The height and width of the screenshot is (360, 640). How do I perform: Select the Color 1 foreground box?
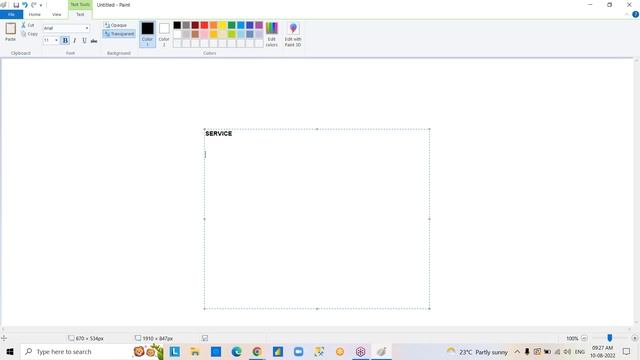147,34
